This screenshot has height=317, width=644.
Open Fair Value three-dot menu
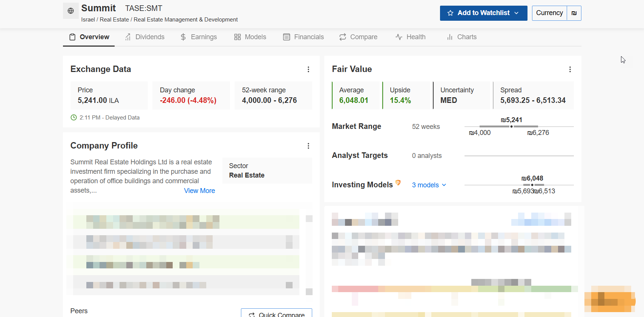[x=570, y=69]
